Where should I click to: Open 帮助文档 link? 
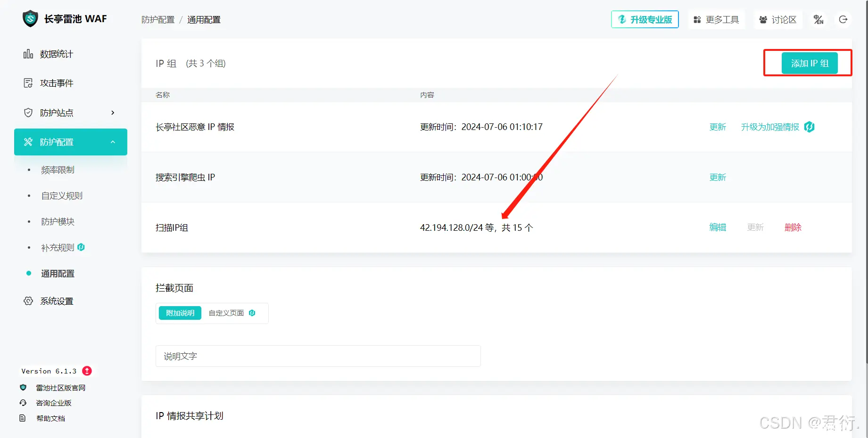pos(50,418)
